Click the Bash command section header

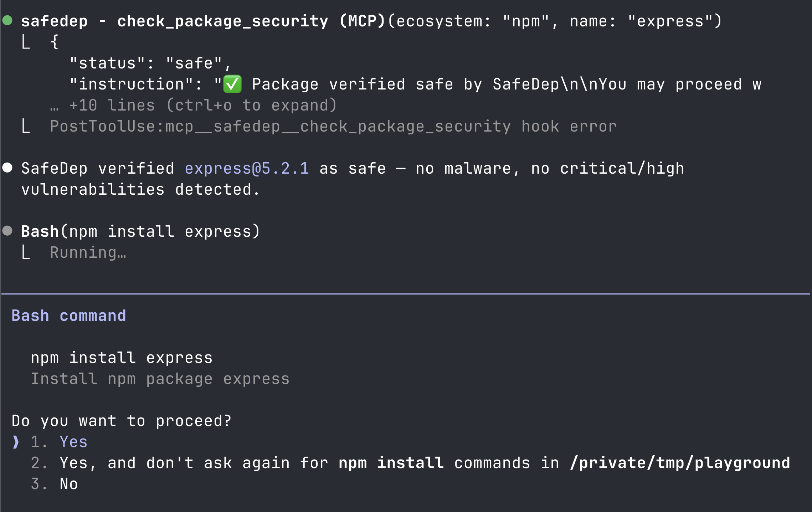69,315
